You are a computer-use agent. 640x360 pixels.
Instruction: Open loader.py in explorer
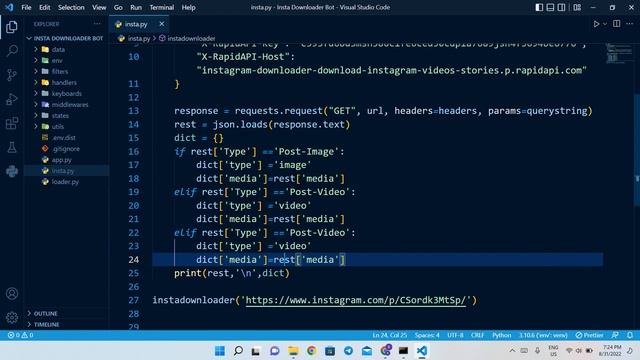(67, 182)
